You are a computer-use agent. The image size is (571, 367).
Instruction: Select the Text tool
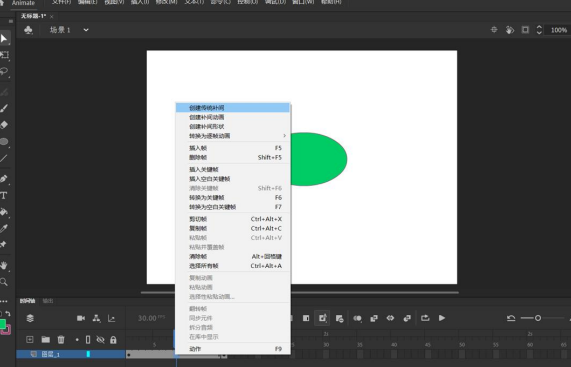click(4, 196)
